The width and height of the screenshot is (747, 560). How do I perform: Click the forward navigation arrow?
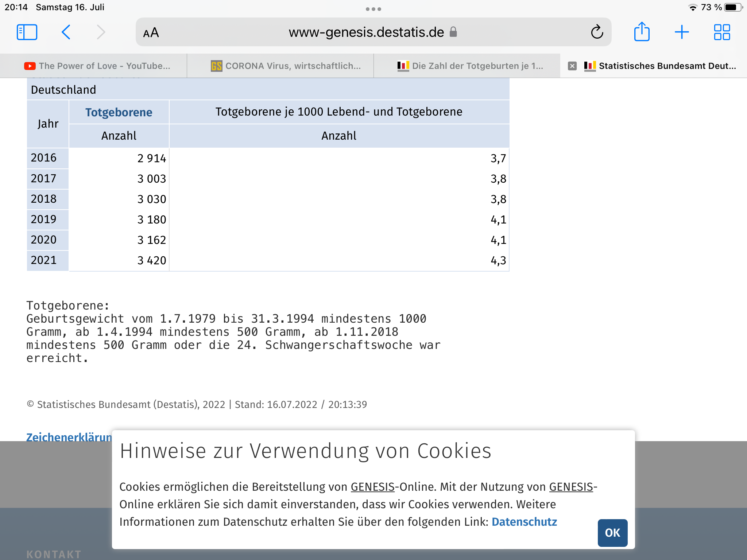click(x=101, y=32)
